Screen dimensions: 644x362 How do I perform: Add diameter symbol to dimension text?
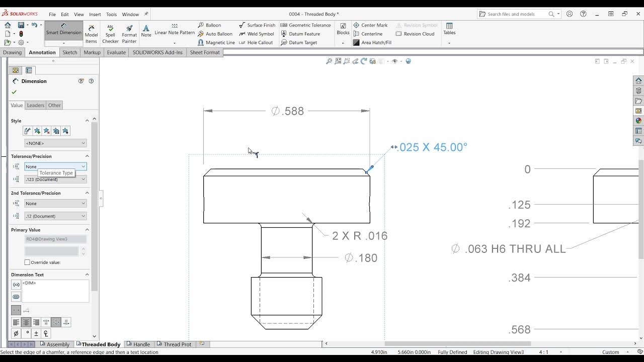click(x=16, y=333)
